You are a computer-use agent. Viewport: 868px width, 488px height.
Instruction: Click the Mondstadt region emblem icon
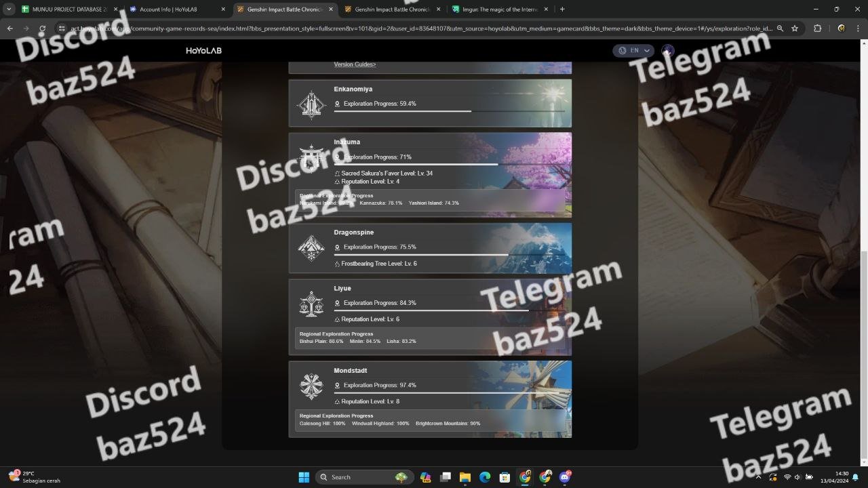(311, 386)
